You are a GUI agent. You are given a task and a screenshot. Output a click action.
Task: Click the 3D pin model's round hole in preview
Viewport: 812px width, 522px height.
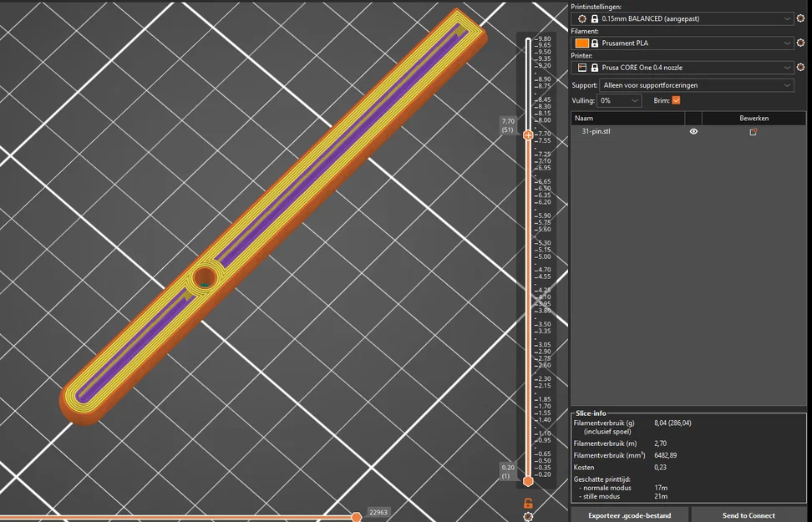[x=205, y=277]
